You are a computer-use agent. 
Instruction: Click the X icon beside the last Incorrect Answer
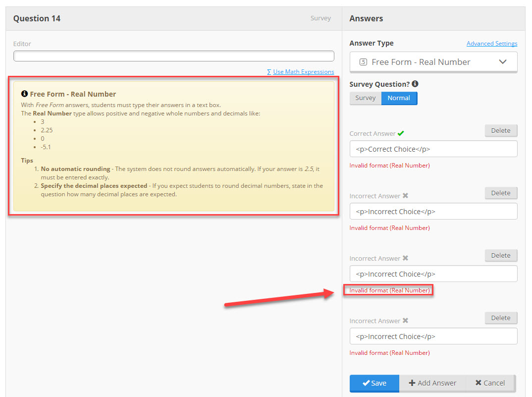click(405, 321)
